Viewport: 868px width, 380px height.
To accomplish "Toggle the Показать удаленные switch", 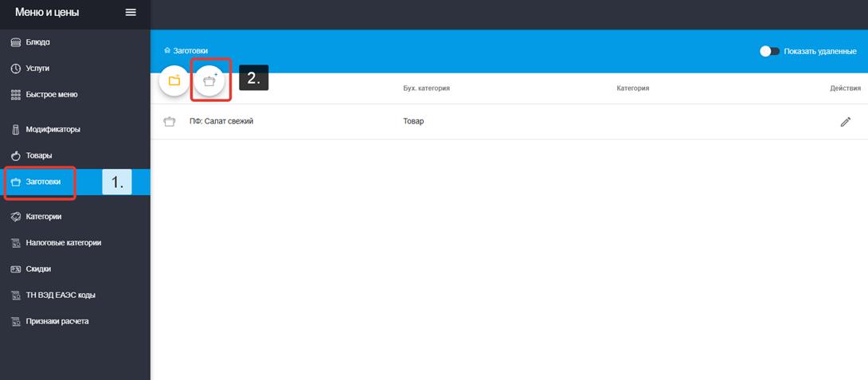I will coord(769,51).
